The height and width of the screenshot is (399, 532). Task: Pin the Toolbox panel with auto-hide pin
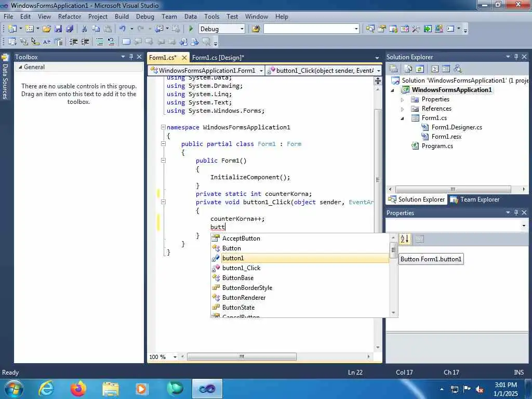tap(131, 57)
